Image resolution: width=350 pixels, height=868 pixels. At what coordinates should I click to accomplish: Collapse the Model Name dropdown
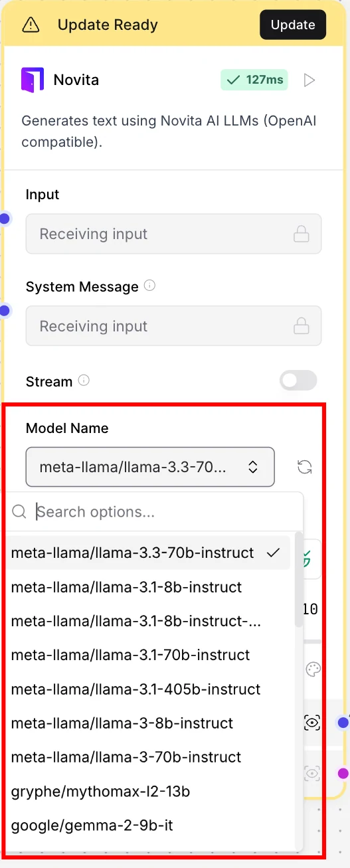tap(150, 467)
